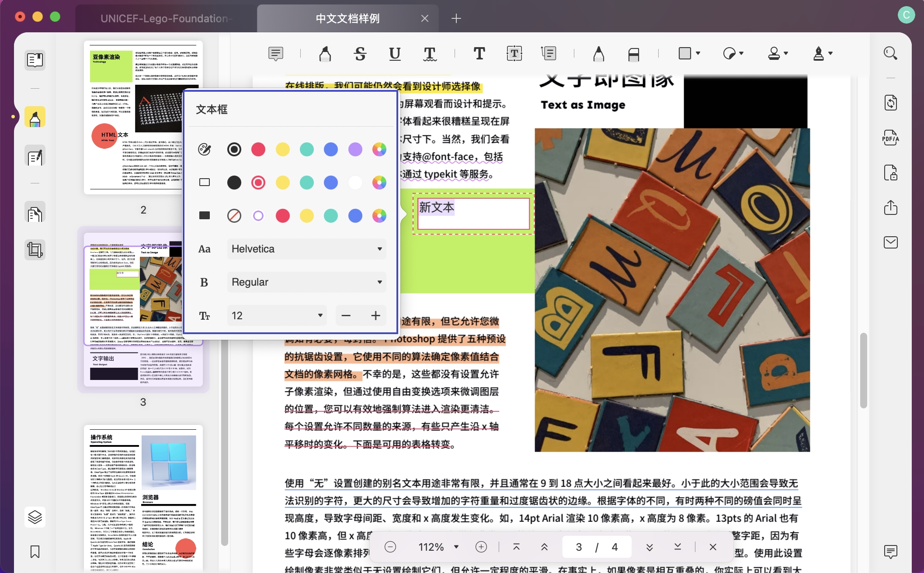Close the page navigation bar

[x=713, y=547]
